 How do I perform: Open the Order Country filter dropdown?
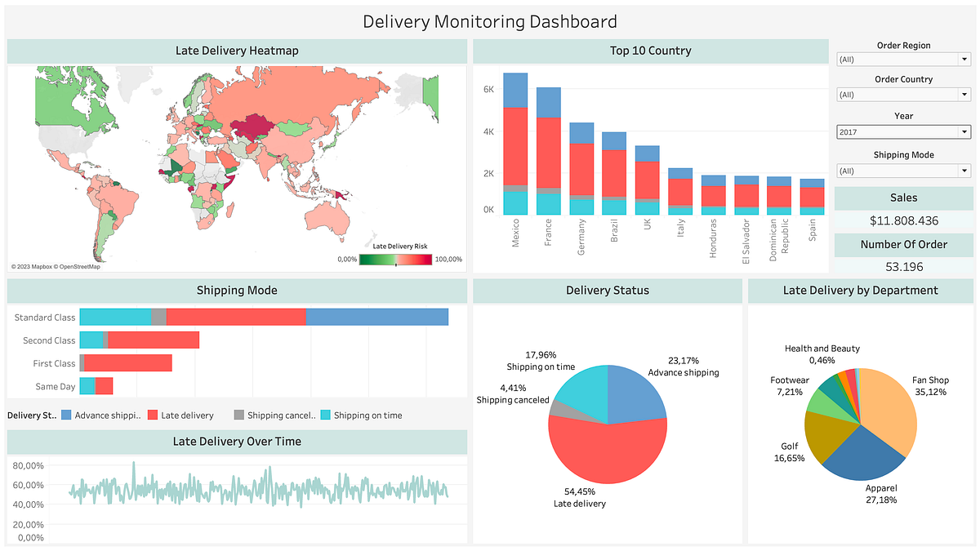963,93
